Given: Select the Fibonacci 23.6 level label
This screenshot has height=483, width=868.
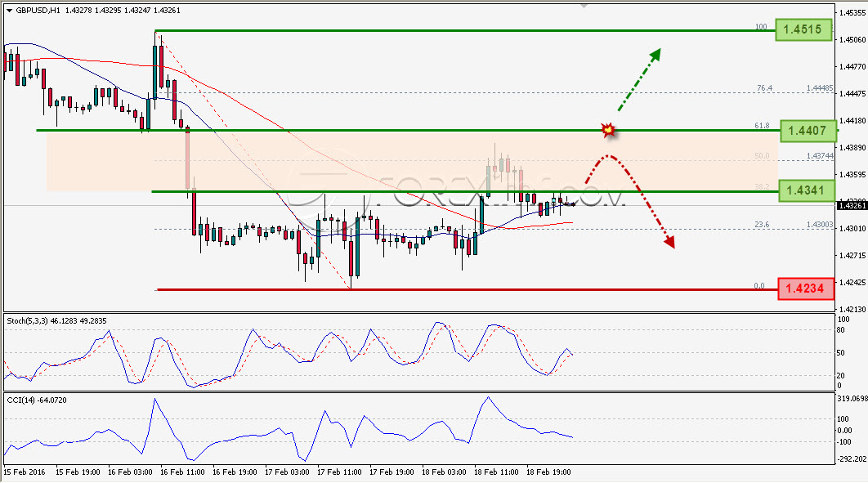Looking at the screenshot, I should [762, 225].
